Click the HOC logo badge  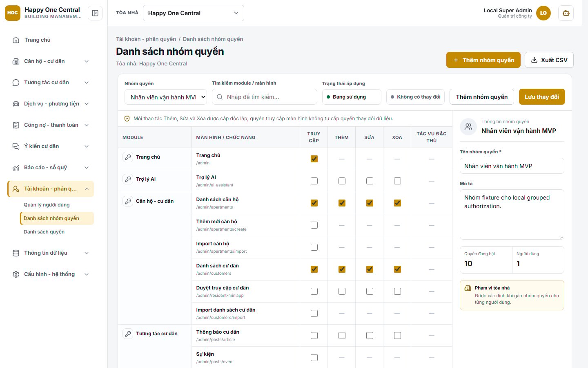(13, 13)
